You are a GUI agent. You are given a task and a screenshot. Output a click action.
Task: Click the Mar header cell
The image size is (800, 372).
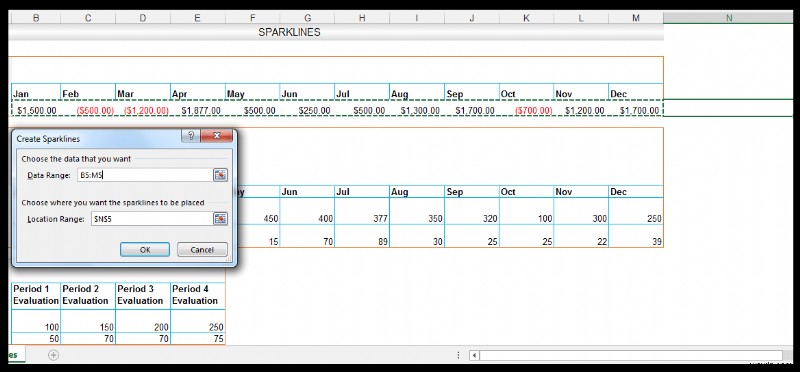click(143, 92)
